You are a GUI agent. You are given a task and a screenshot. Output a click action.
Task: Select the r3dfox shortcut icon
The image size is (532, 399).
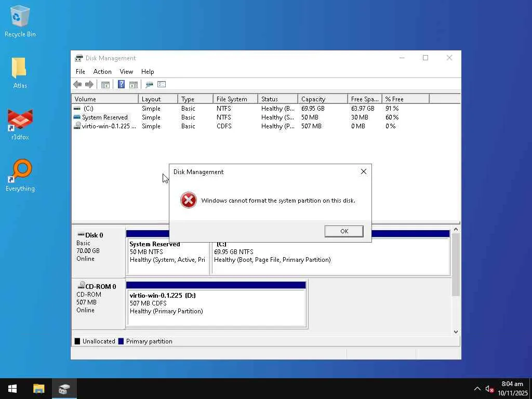tap(20, 125)
